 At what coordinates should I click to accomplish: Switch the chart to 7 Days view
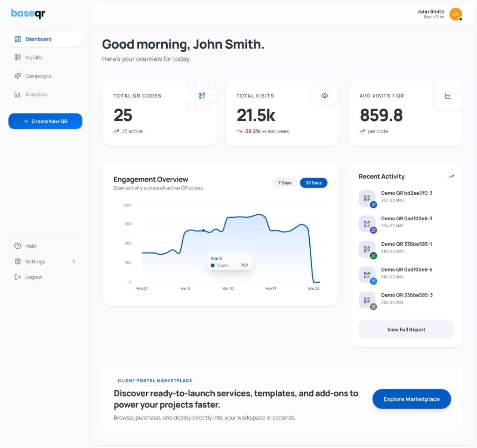click(x=285, y=183)
